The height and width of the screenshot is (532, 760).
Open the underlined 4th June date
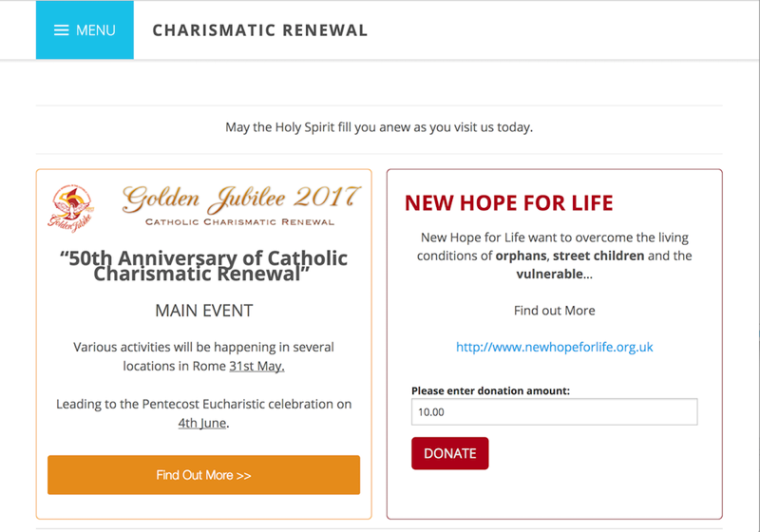[202, 423]
